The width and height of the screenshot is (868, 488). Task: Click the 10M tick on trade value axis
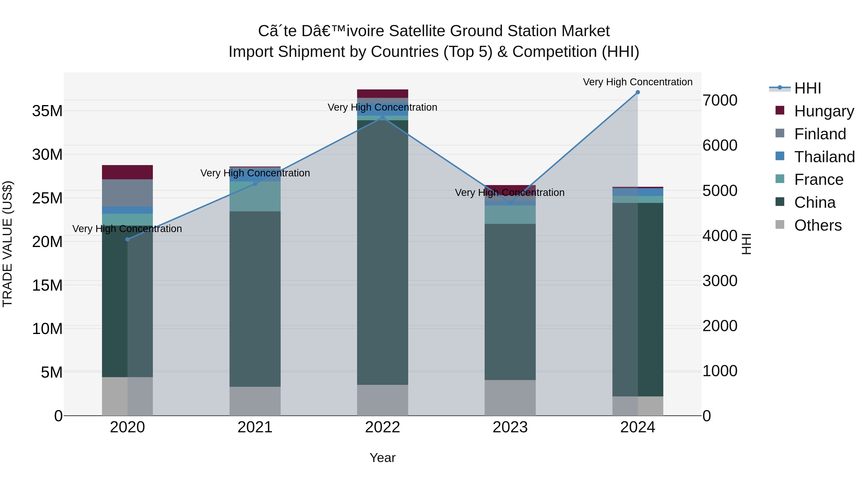point(47,329)
